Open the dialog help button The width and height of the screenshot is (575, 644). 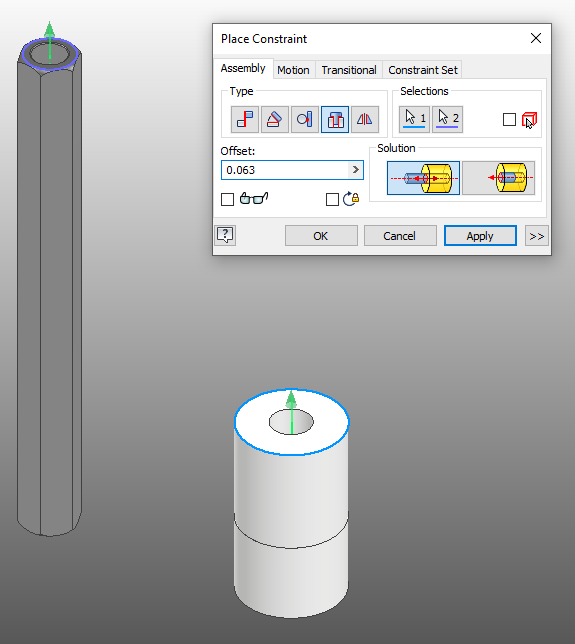(225, 235)
